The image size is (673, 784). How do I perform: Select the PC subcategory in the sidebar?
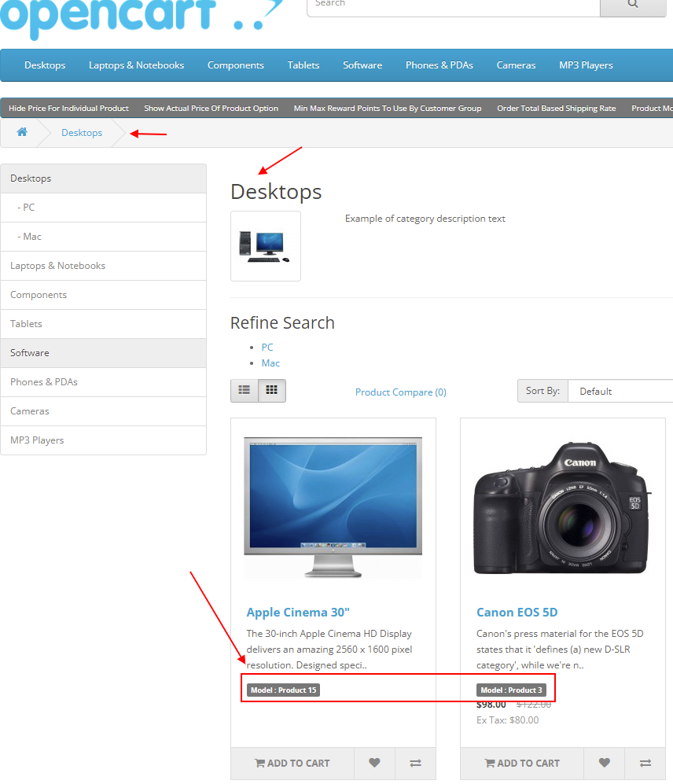pyautogui.click(x=28, y=207)
